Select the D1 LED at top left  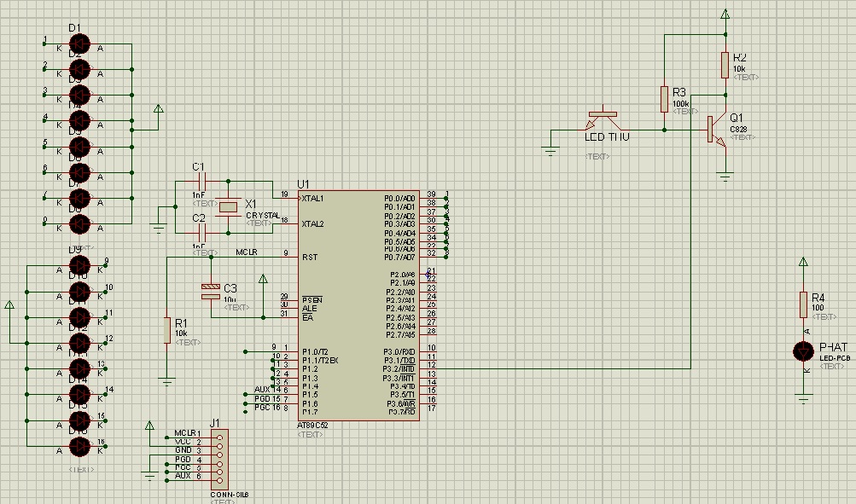pos(79,43)
